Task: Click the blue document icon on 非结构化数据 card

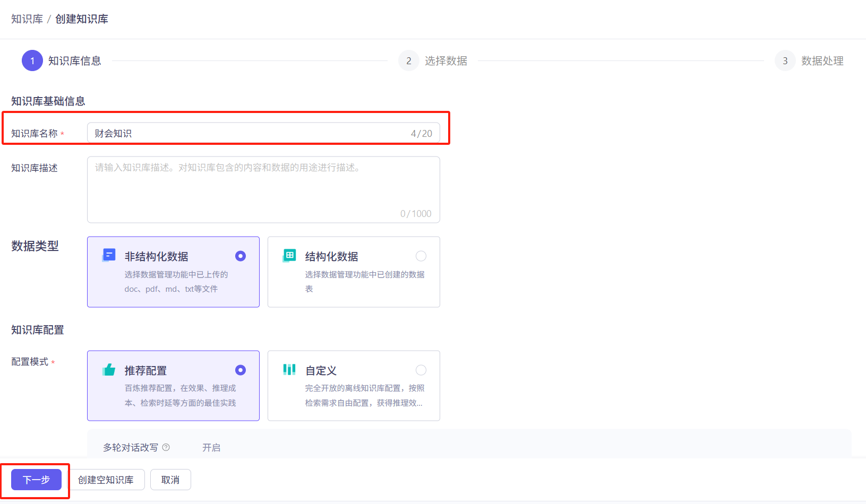Action: click(x=109, y=255)
